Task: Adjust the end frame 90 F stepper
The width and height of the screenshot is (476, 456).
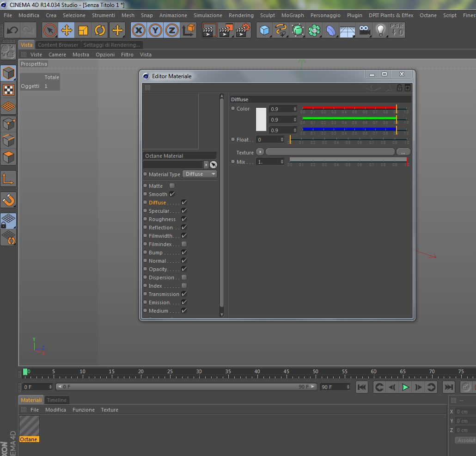Action: click(x=348, y=387)
